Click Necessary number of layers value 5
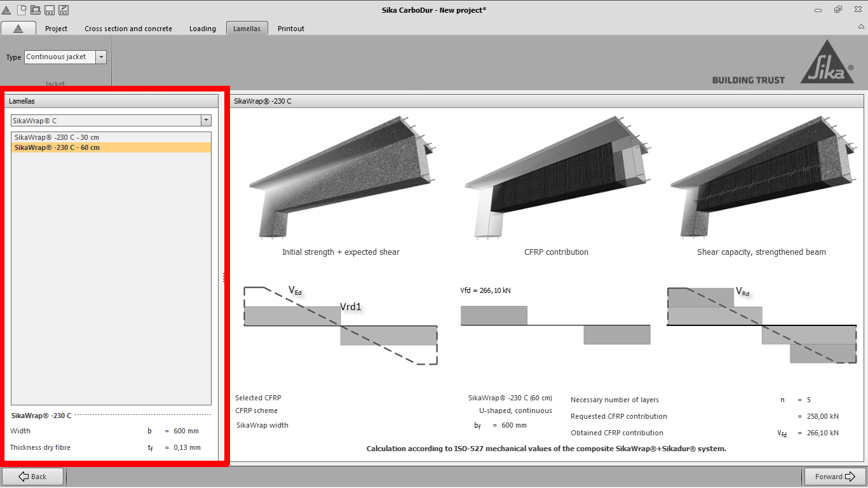The image size is (868, 488). [x=809, y=400]
